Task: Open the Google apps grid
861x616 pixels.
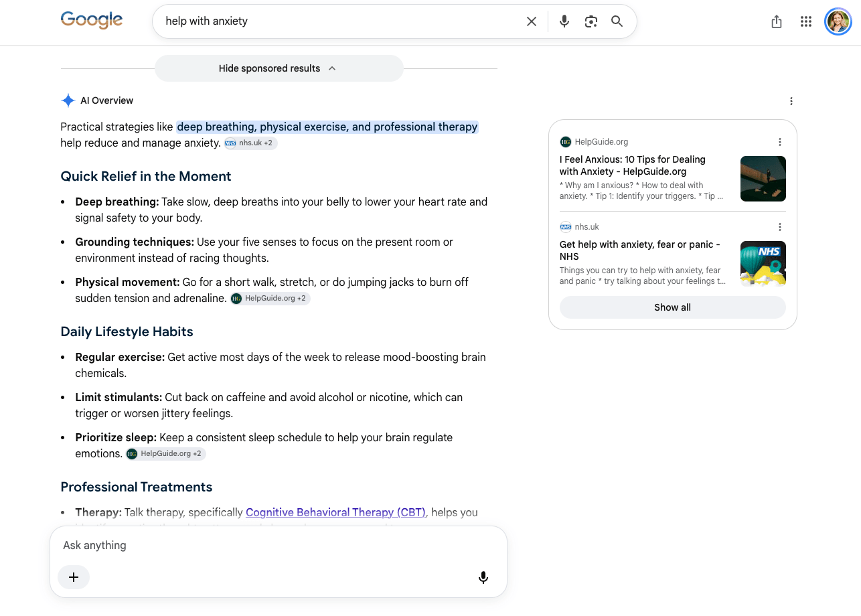Action: coord(806,22)
